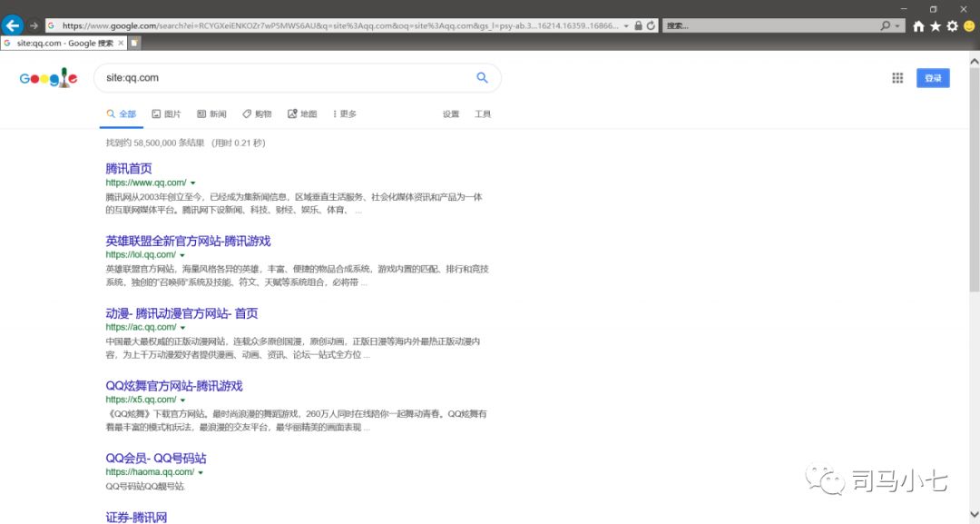Open favorites star icon
The image size is (980, 524).
(936, 26)
